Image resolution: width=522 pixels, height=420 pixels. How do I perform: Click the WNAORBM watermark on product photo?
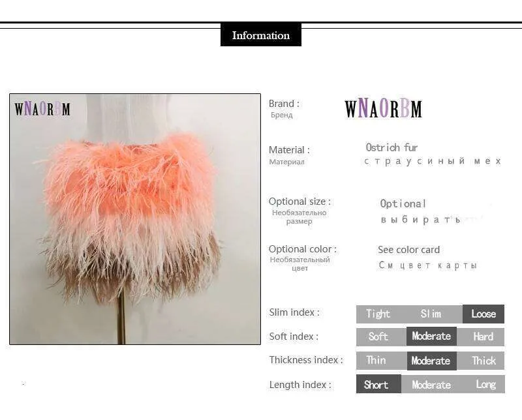(x=42, y=109)
